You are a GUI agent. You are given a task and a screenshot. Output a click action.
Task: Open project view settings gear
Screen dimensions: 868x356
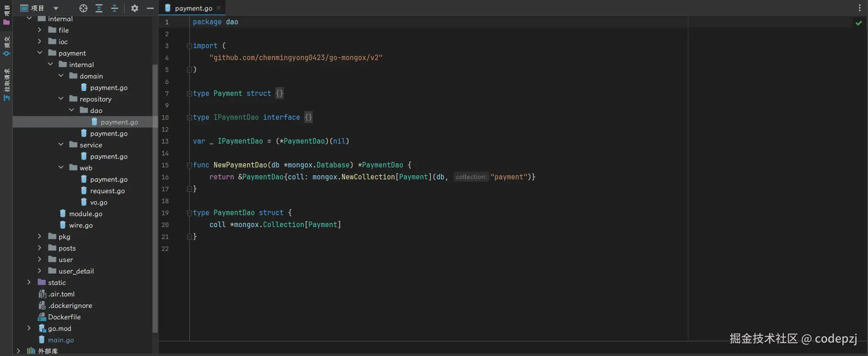[134, 8]
